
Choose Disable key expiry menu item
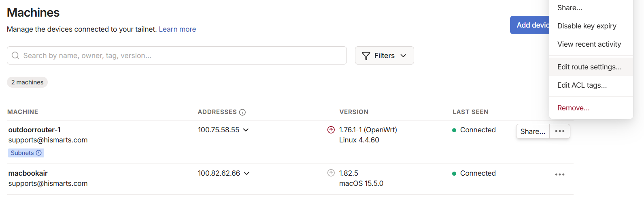tap(587, 26)
